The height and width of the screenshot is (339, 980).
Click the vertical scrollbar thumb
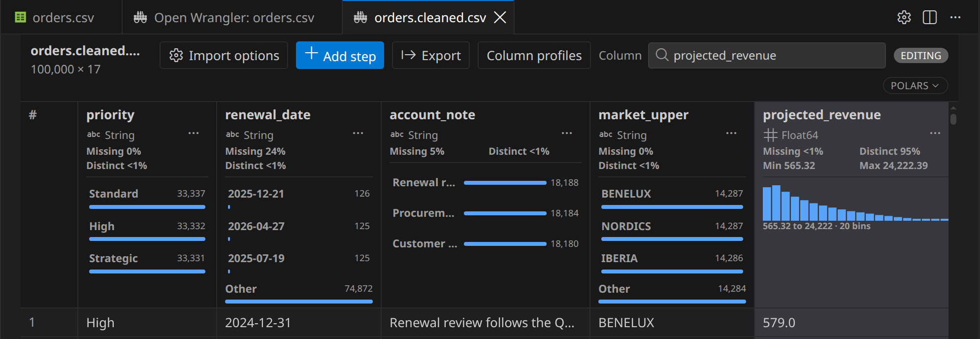click(x=953, y=119)
